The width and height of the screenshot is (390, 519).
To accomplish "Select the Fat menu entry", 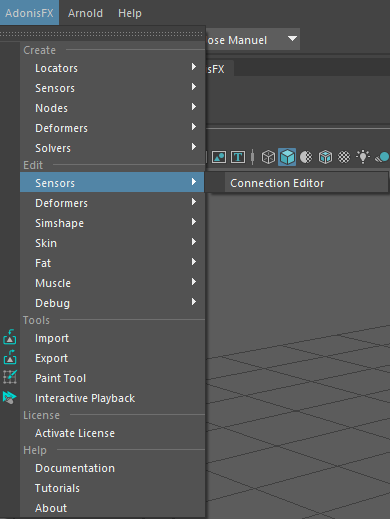I will [112, 263].
